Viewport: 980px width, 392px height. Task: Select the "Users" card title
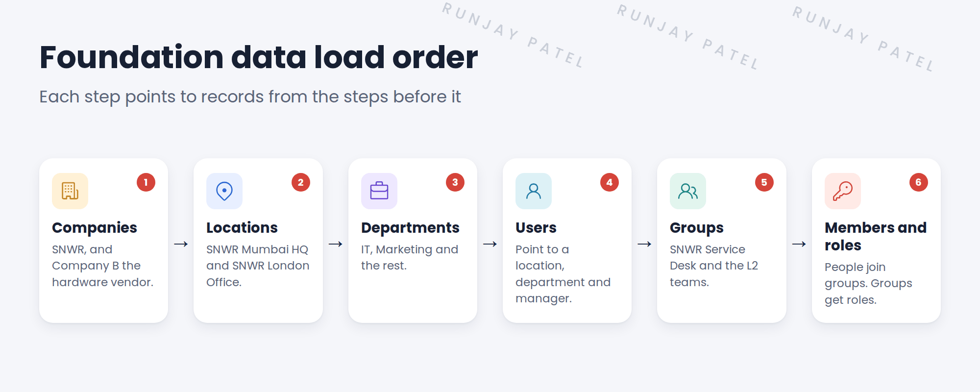[x=536, y=228]
